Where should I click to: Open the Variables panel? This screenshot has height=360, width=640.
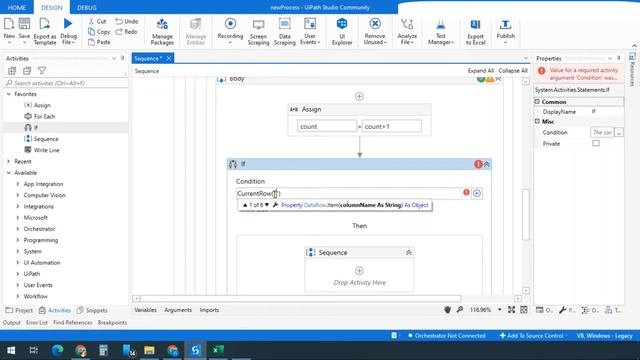145,310
